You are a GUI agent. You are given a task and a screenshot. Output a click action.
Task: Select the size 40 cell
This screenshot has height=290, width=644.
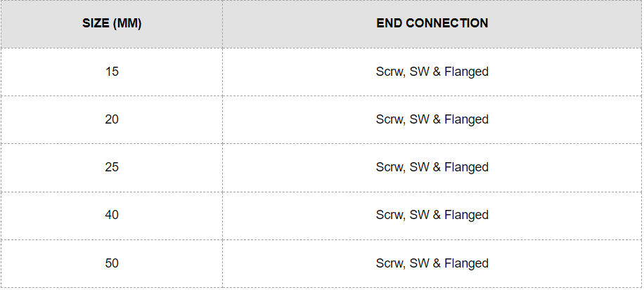[112, 215]
